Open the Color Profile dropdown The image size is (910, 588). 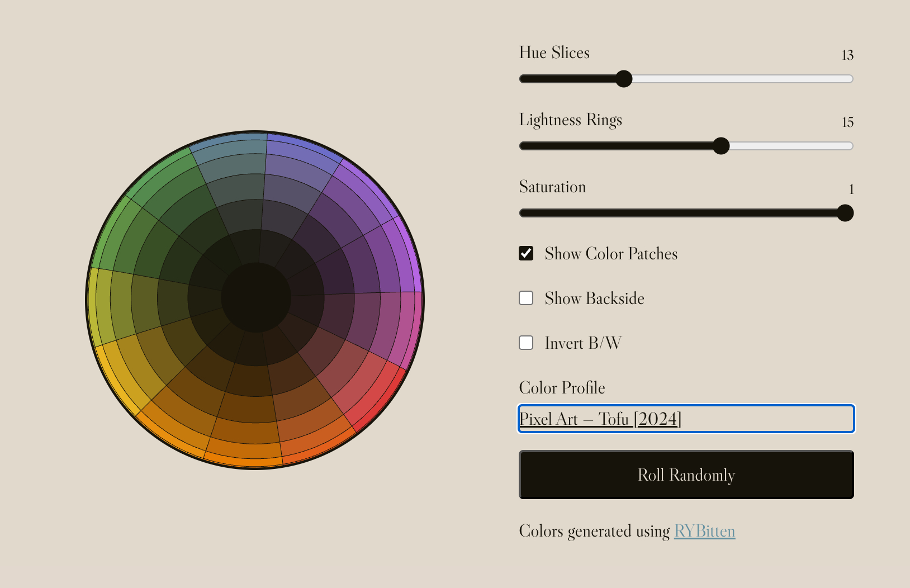click(686, 419)
